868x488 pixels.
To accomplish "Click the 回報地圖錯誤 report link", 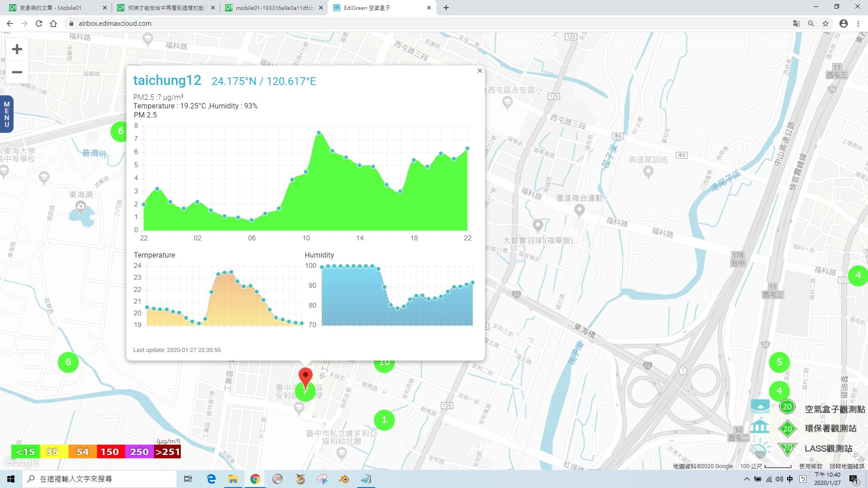I will point(846,466).
